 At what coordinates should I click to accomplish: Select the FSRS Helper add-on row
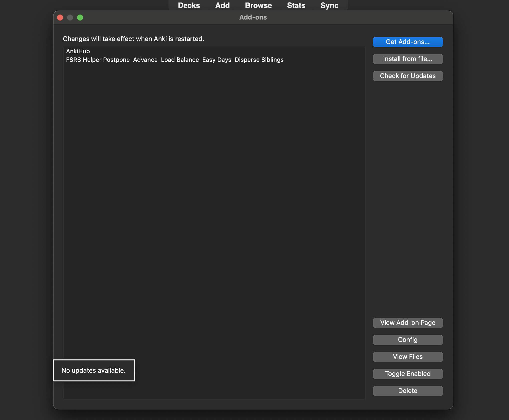pos(214,60)
